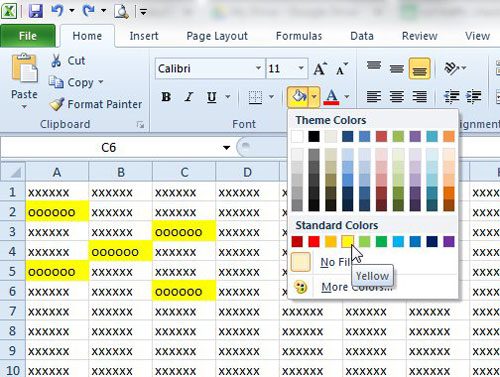
Task: Expand the Font Color dropdown arrow
Action: (x=347, y=97)
